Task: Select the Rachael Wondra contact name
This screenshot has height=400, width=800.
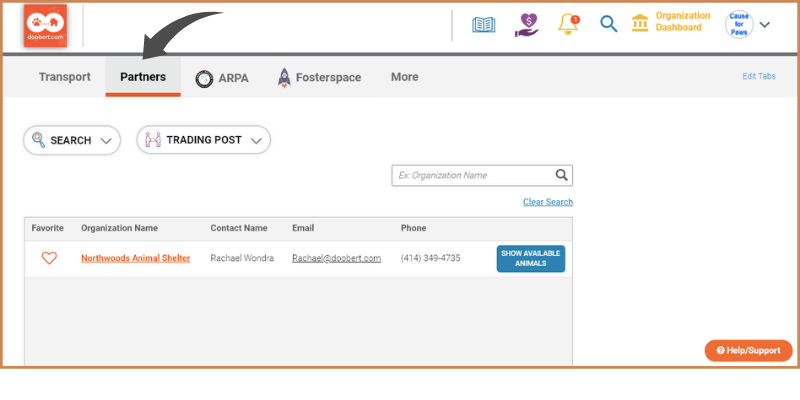Action: [x=242, y=259]
